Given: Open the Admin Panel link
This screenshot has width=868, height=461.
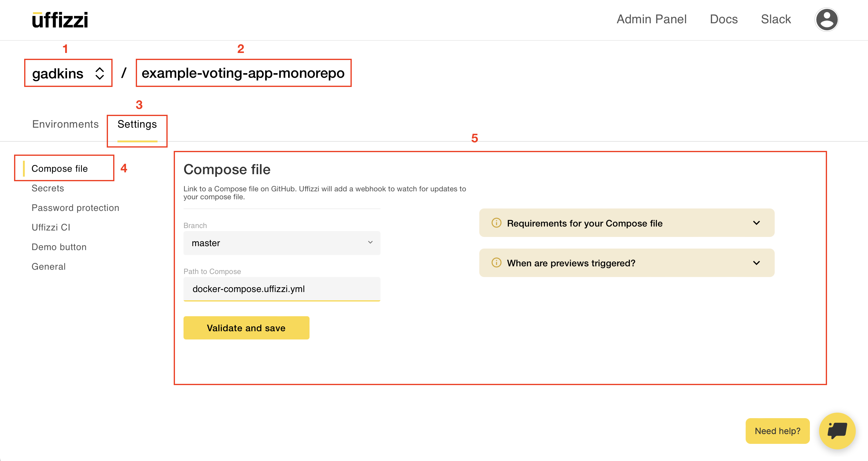Looking at the screenshot, I should [651, 19].
